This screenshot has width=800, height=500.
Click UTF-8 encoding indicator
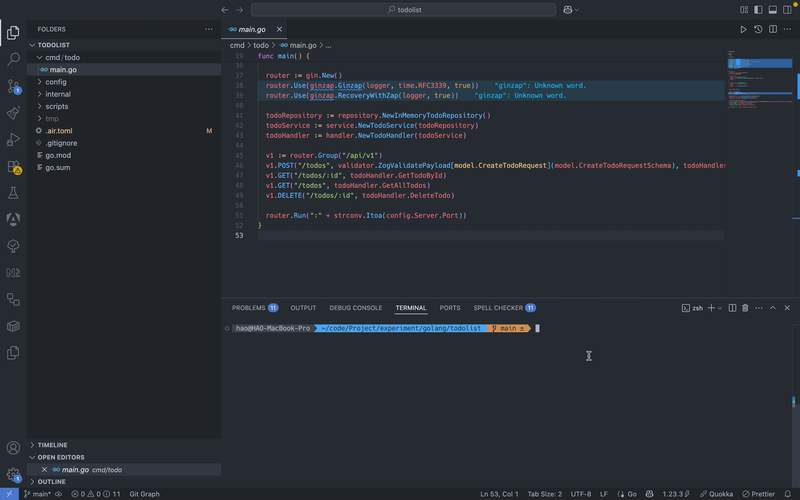(x=581, y=494)
